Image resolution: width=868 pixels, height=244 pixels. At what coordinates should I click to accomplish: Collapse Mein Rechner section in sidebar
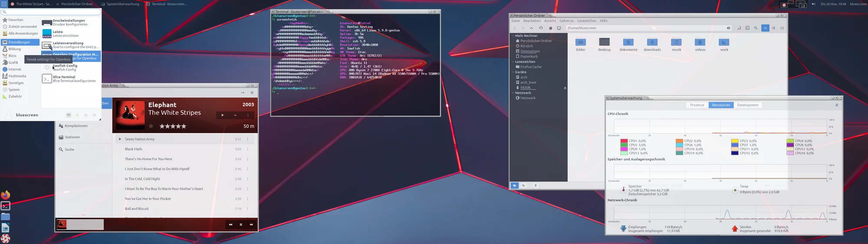(x=513, y=36)
